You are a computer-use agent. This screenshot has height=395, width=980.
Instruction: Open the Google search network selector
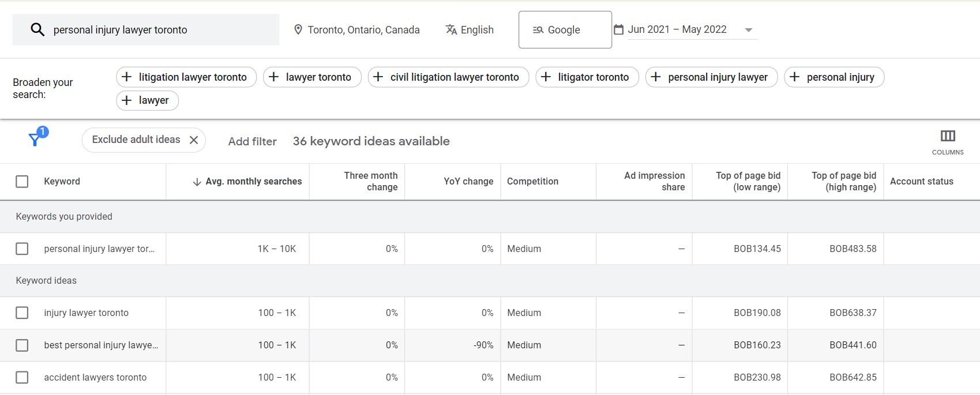564,30
